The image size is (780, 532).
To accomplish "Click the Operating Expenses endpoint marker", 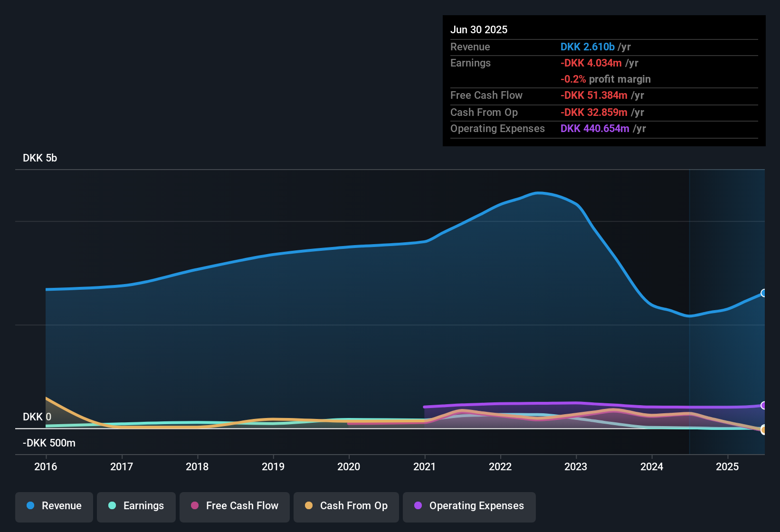I will click(763, 405).
